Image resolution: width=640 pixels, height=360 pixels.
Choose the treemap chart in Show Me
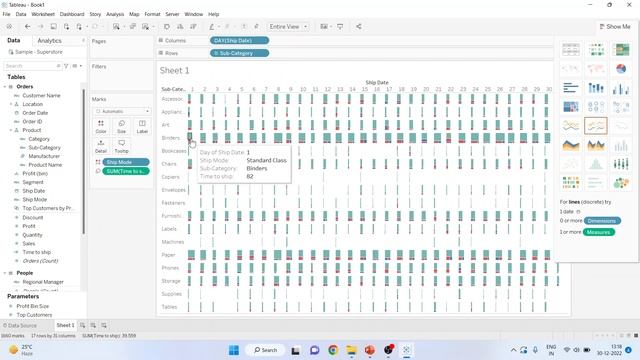point(571,107)
